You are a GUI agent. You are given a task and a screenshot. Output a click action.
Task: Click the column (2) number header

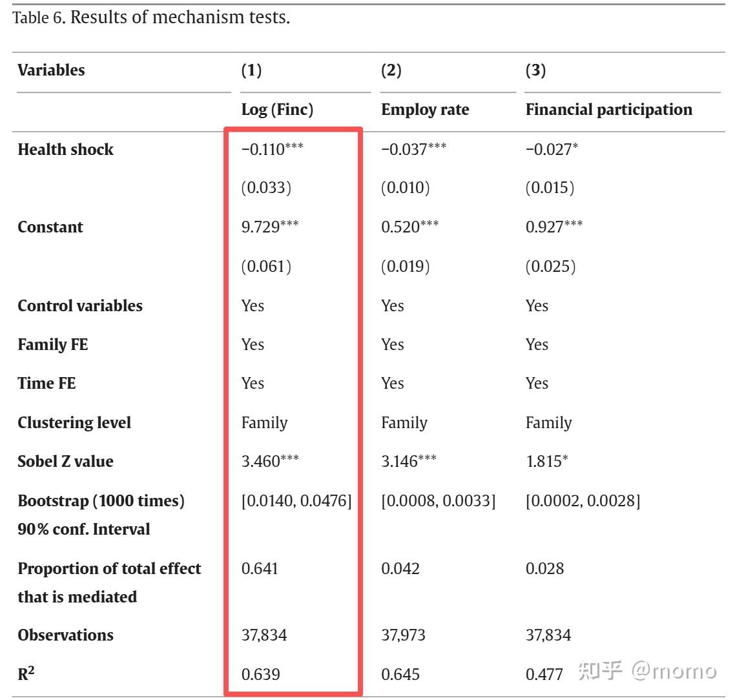coord(391,70)
